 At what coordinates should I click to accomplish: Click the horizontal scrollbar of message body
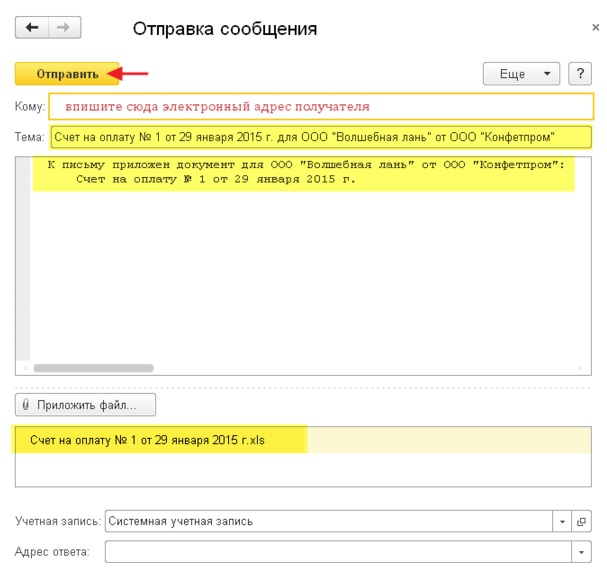[x=93, y=368]
